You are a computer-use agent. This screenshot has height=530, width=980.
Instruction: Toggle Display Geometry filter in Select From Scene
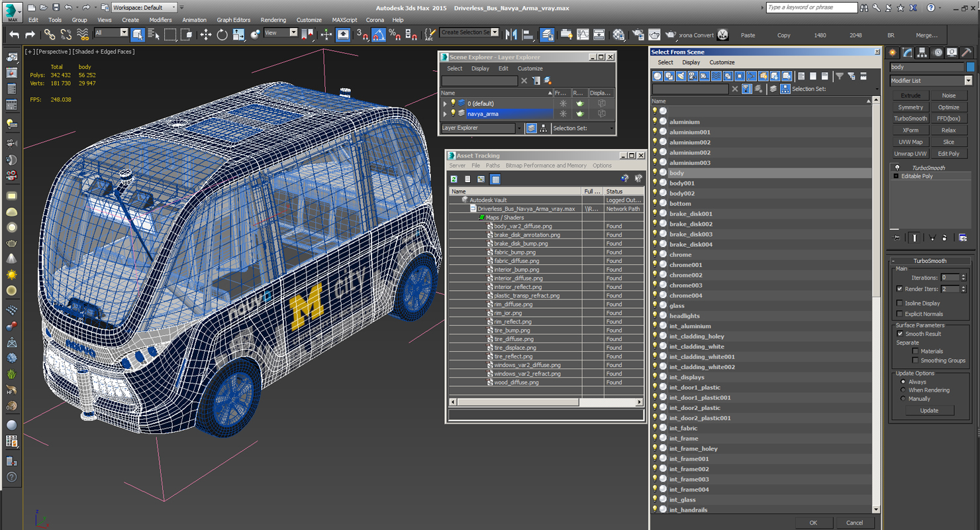[658, 76]
